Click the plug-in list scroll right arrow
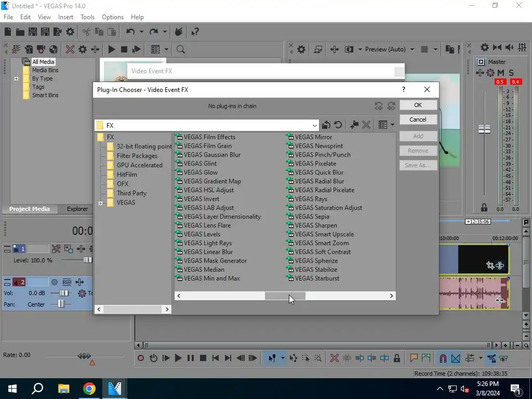This screenshot has height=399, width=532. [x=391, y=296]
